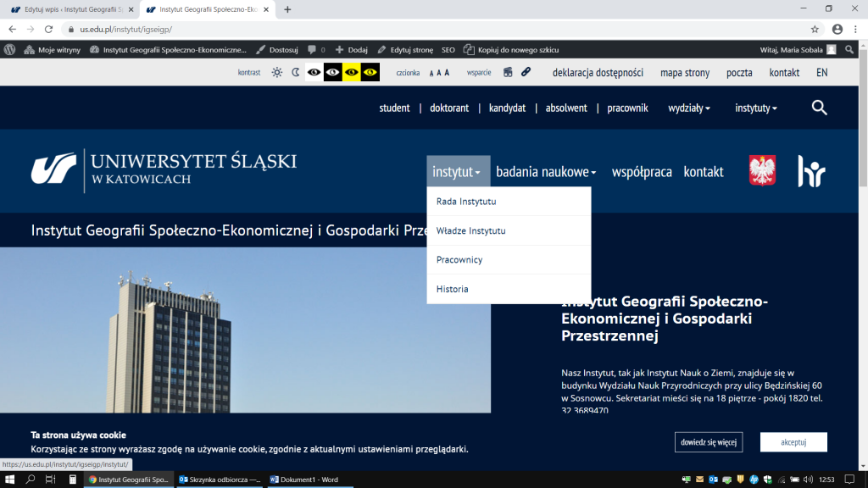Image resolution: width=868 pixels, height=488 pixels.
Task: Click Uniwersytet Śląski logo
Action: (x=164, y=169)
